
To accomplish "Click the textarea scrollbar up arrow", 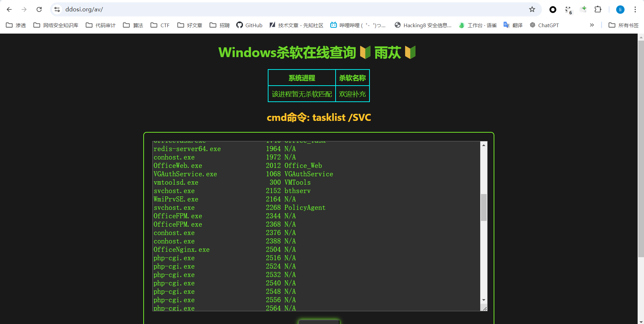I will (484, 145).
